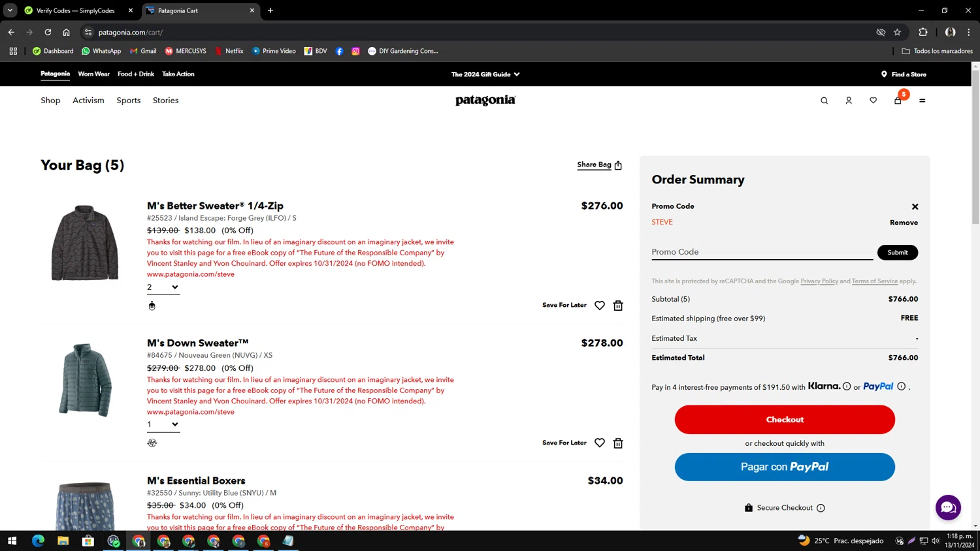Switch to Verify Codes SimplyCodes tab
980x551 pixels.
pyautogui.click(x=78, y=10)
